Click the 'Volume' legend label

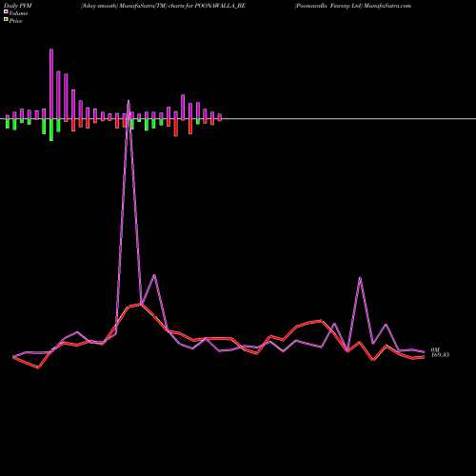click(x=18, y=13)
